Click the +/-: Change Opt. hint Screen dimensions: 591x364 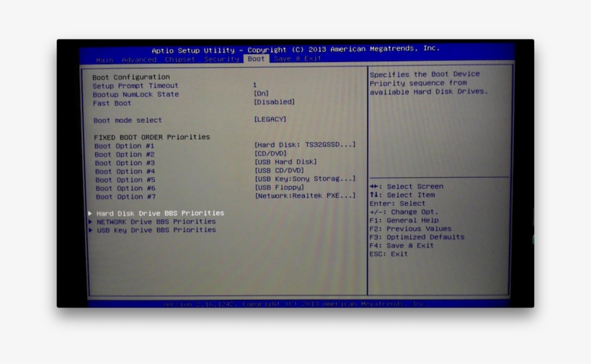pos(404,212)
